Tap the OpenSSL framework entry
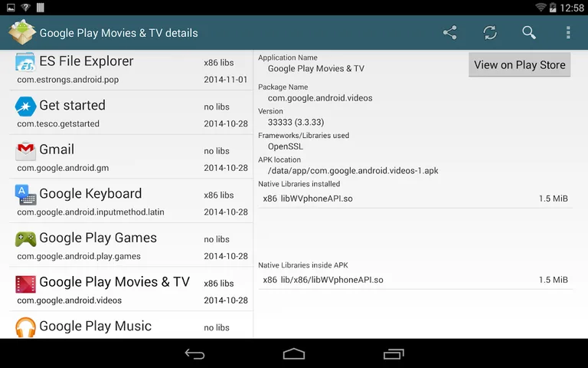 [285, 146]
